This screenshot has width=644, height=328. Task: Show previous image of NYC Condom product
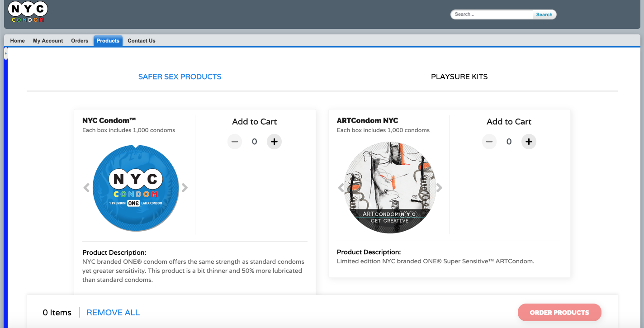point(86,188)
